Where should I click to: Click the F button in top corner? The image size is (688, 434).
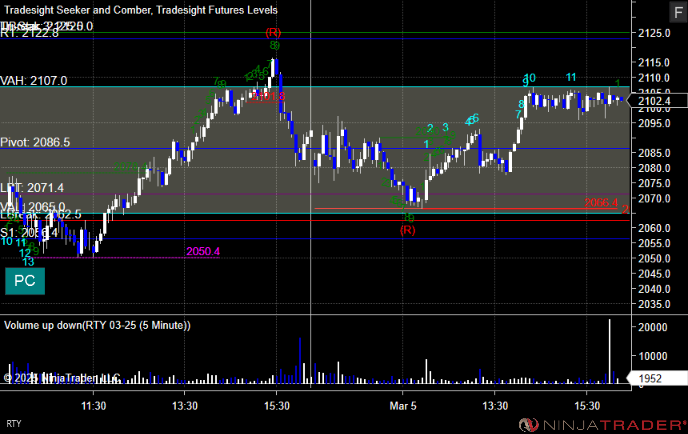(x=678, y=12)
